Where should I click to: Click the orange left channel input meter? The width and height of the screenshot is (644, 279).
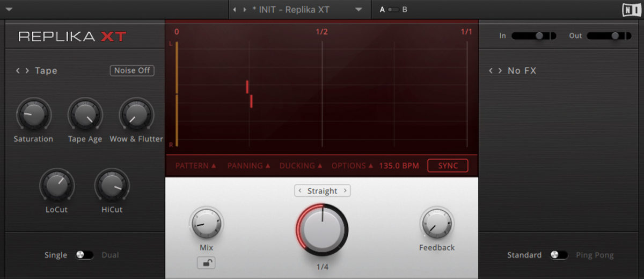point(176,67)
